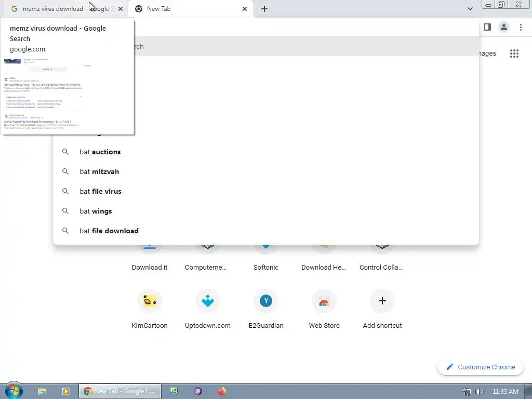532x399 pixels.
Task: Select the New Tab tab
Action: point(190,9)
